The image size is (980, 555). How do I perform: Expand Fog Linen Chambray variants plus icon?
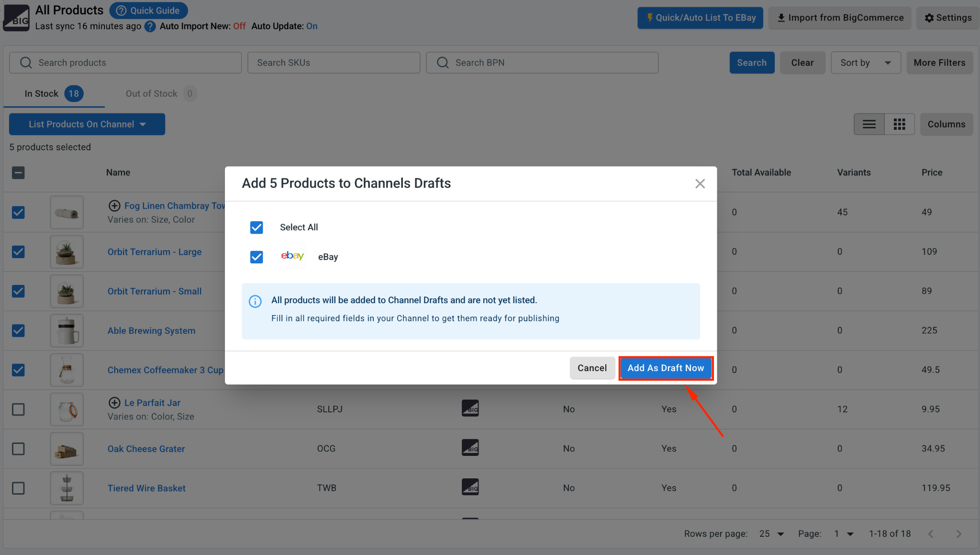(x=114, y=206)
